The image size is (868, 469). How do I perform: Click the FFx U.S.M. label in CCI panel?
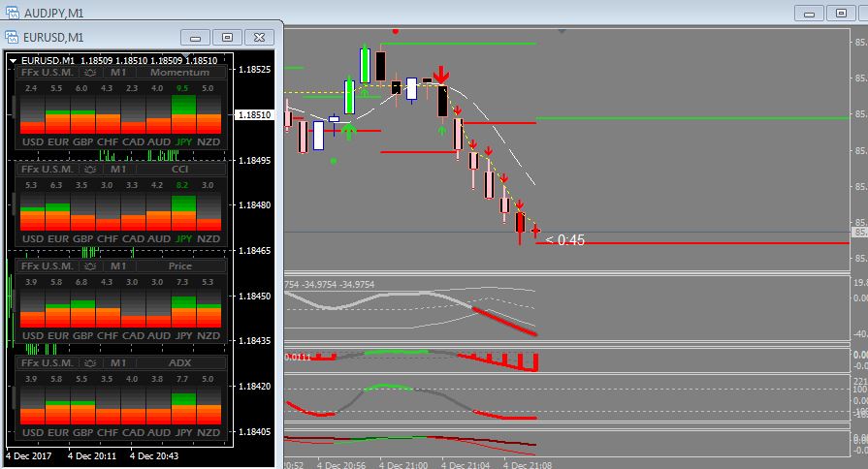pos(47,170)
